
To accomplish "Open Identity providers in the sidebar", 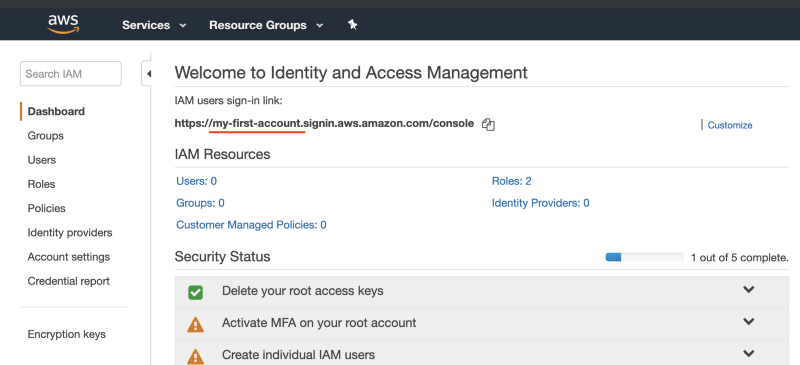I will tap(70, 233).
